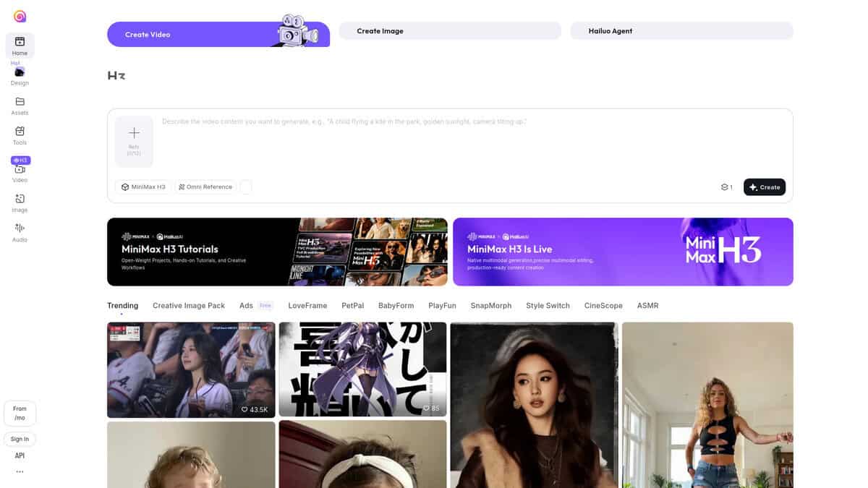
Task: Open the Image sidebar section
Action: pos(20,203)
